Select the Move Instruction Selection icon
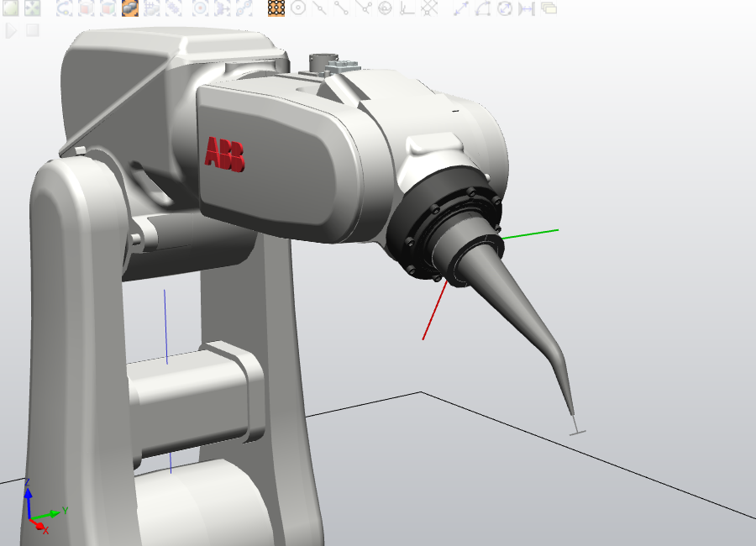Viewport: 756px width, 546px height. [x=223, y=8]
